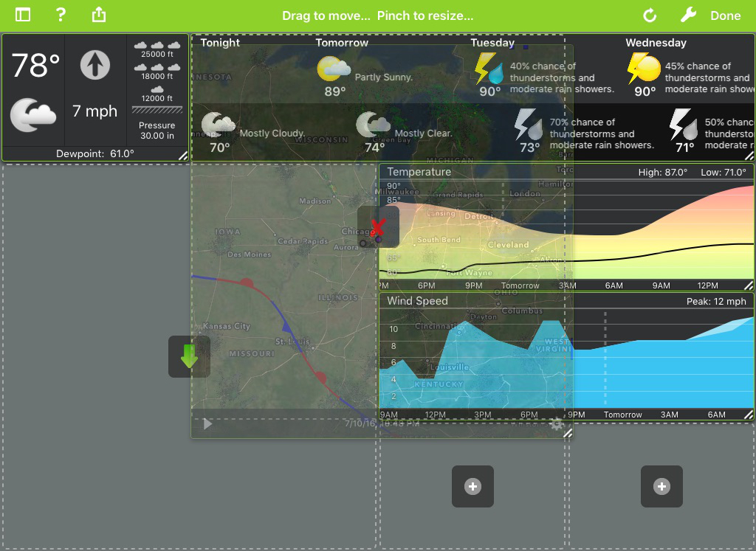Viewport: 756px width, 551px height.
Task: Click Kansas City on the map
Action: tap(227, 326)
